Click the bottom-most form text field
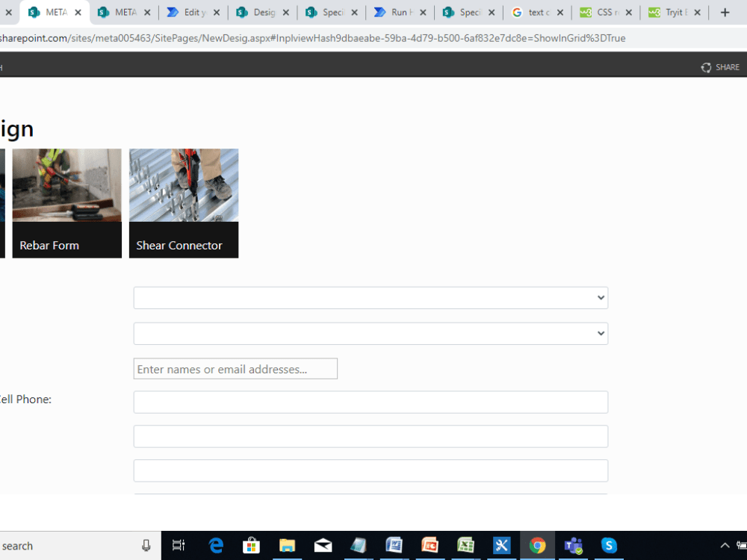Image resolution: width=747 pixels, height=560 pixels. click(371, 470)
